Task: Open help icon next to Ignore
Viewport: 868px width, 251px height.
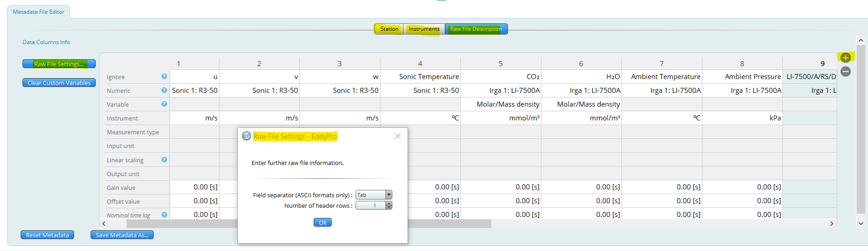Action: click(164, 76)
